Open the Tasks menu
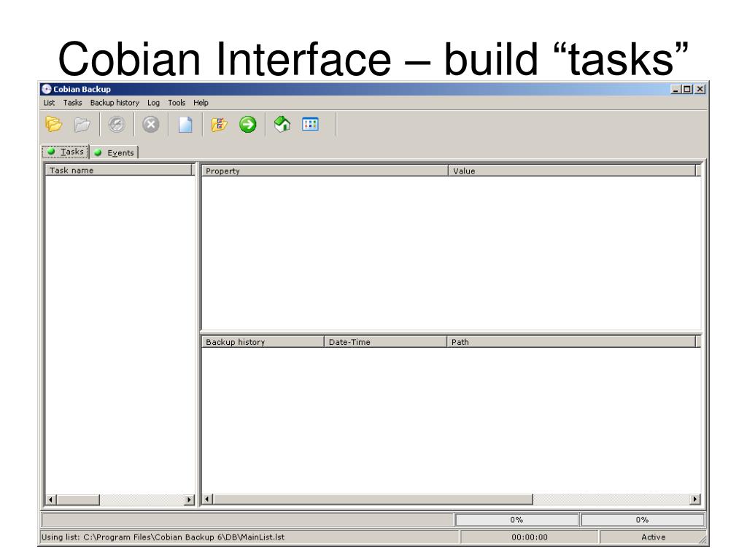The width and height of the screenshot is (747, 560). (72, 102)
